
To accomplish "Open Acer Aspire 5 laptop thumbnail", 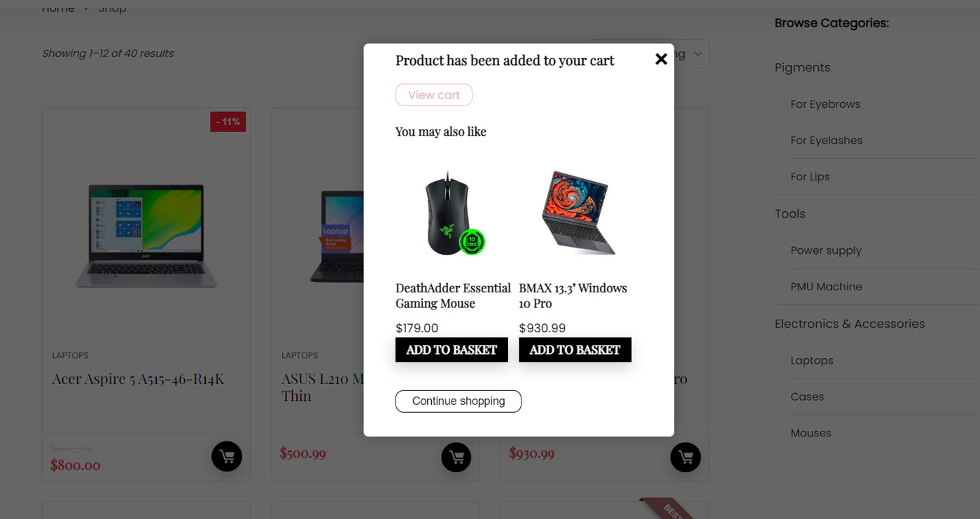I will pyautogui.click(x=146, y=236).
